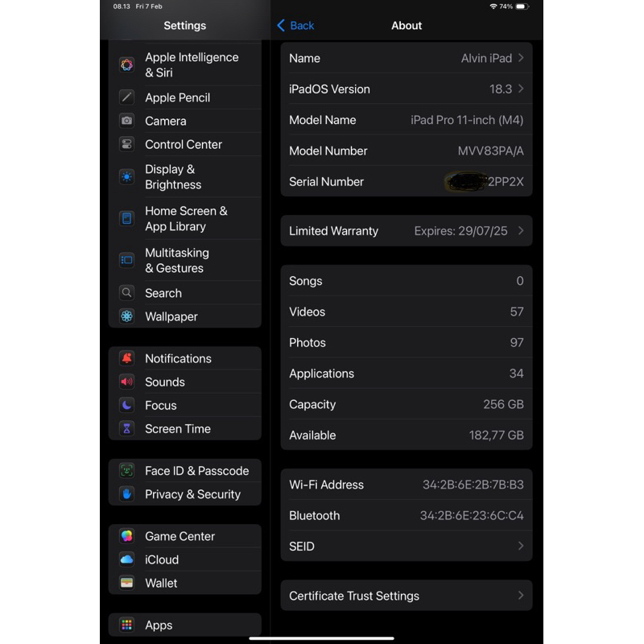Image resolution: width=644 pixels, height=644 pixels.
Task: Open the Limited Warranty row
Action: coord(407,231)
